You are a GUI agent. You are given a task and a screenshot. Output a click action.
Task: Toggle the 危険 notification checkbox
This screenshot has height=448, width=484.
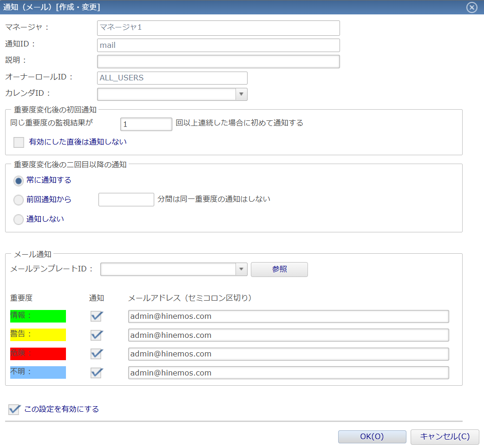point(96,354)
